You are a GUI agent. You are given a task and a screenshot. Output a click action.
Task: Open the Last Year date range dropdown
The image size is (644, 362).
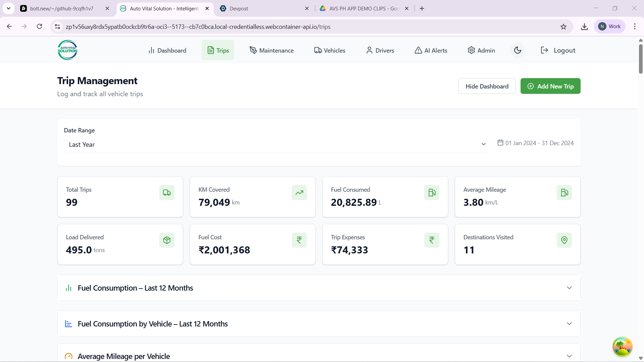pos(277,144)
